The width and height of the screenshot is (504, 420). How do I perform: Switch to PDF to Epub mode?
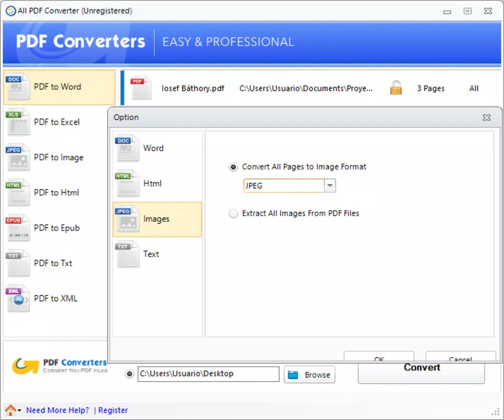(x=56, y=228)
